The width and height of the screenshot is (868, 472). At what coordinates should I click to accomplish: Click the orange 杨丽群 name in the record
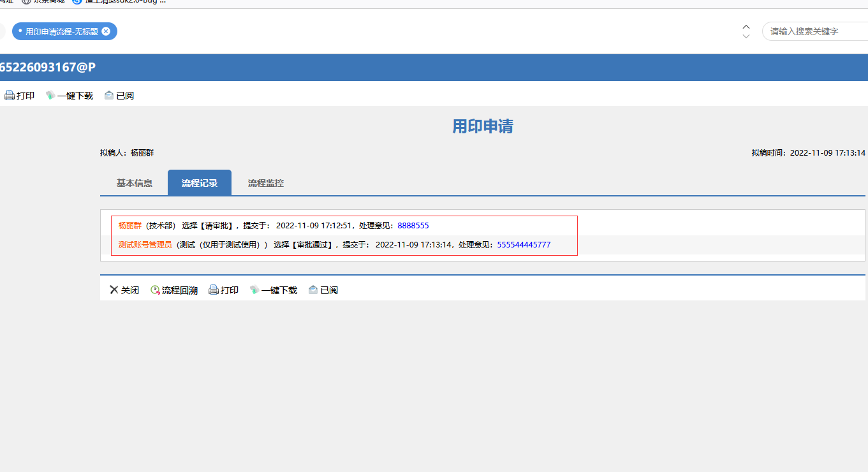tap(130, 226)
